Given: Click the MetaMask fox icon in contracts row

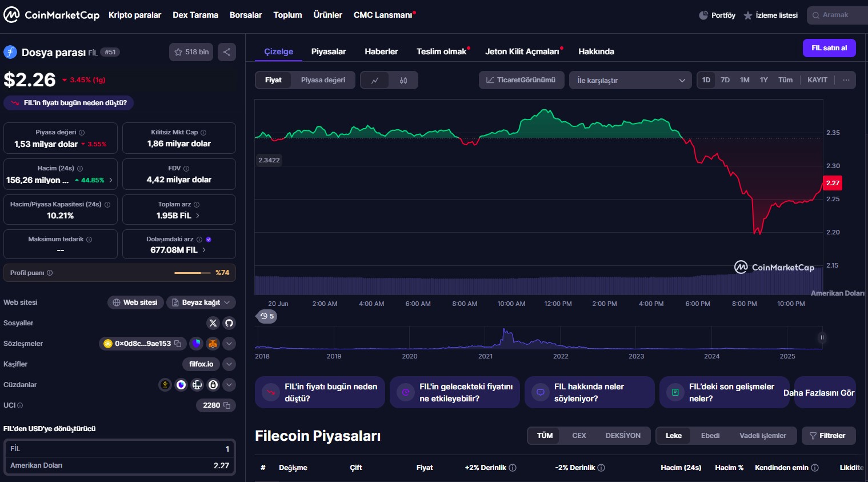Looking at the screenshot, I should click(213, 344).
